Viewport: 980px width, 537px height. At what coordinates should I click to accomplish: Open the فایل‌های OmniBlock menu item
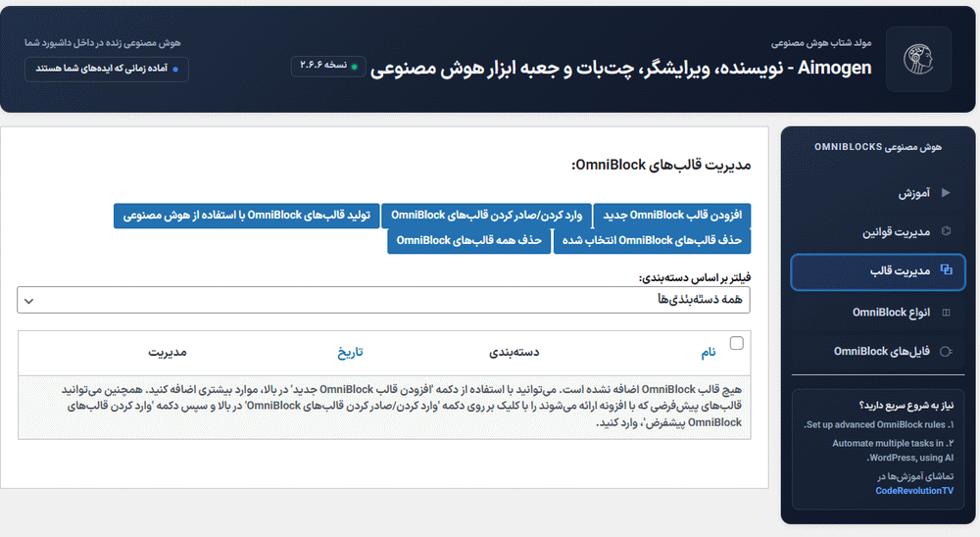click(x=878, y=352)
